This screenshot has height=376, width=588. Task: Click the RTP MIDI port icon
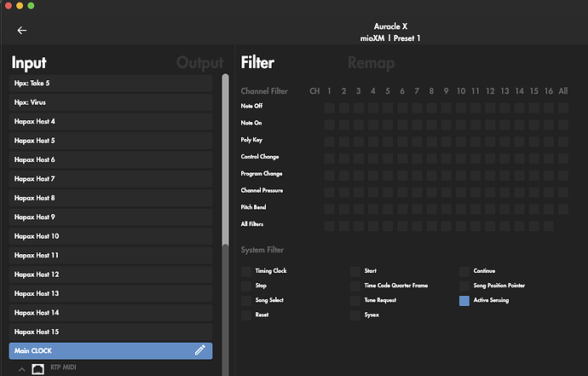(37, 368)
